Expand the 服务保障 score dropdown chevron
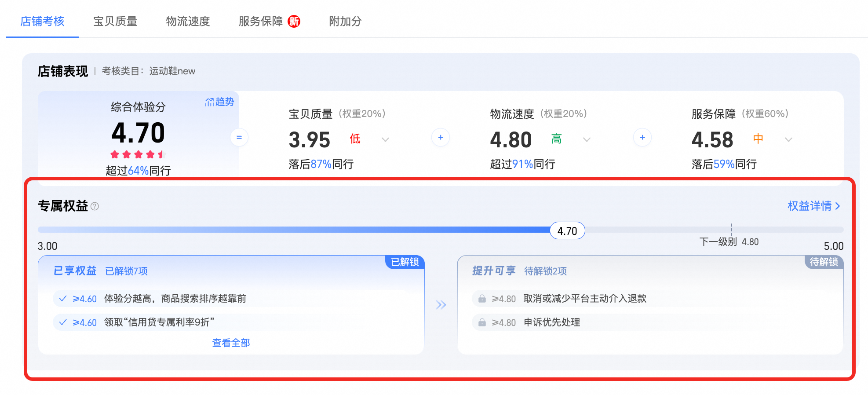 point(788,139)
